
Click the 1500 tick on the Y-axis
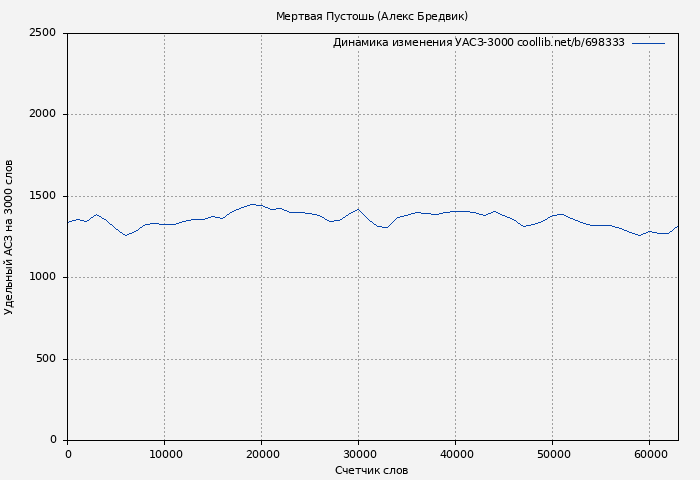coord(43,196)
